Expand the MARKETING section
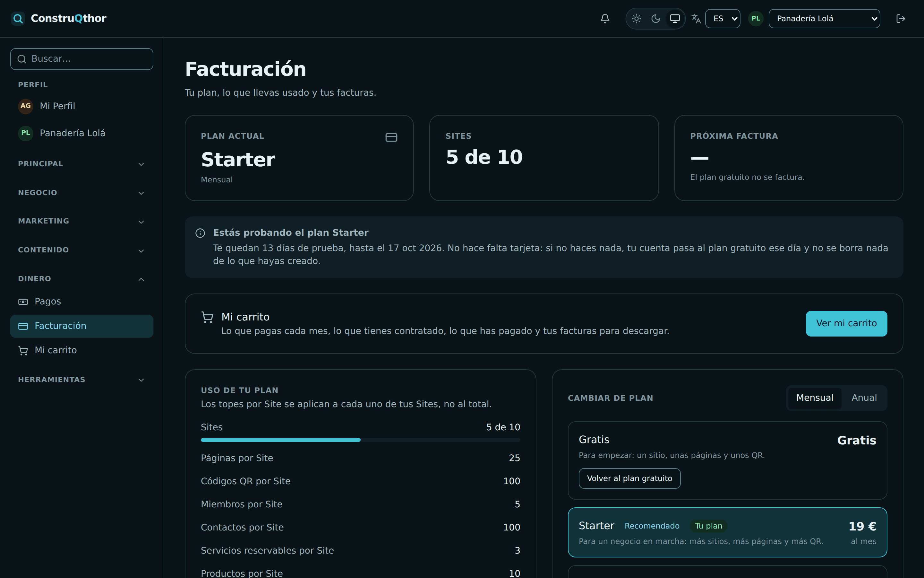 pos(82,221)
